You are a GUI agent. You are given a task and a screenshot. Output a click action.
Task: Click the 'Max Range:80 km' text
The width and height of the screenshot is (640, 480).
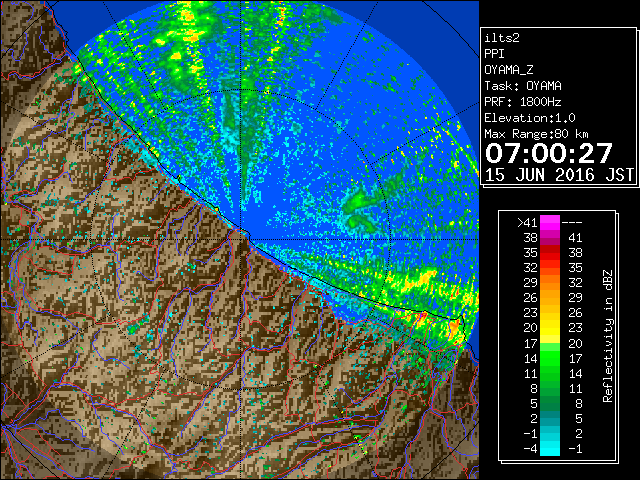[x=536, y=134]
